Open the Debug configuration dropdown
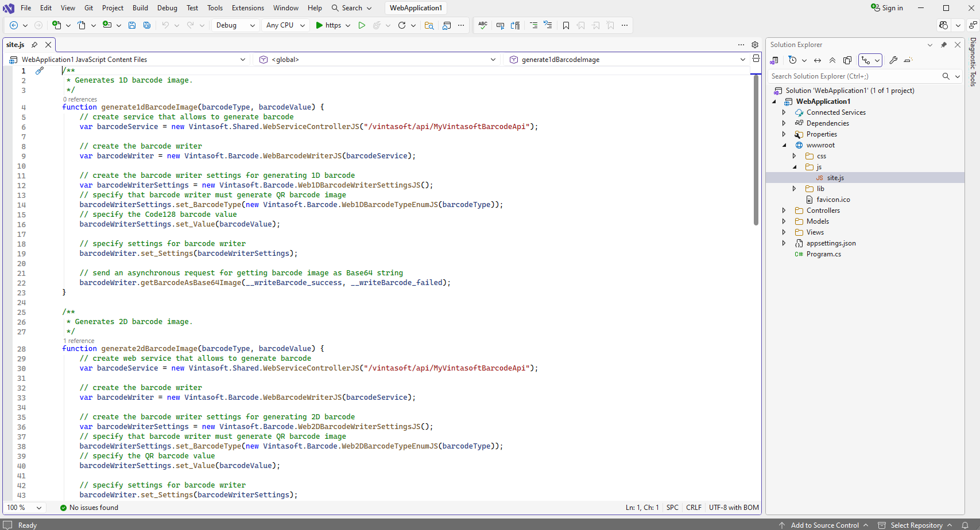Image resolution: width=980 pixels, height=530 pixels. [235, 25]
